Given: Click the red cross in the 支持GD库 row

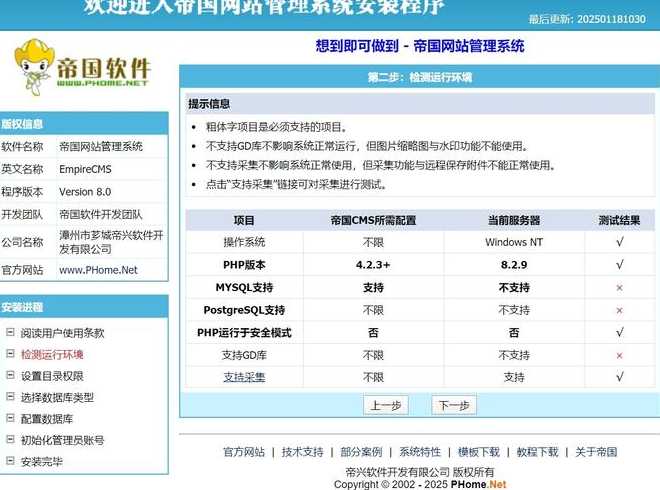Looking at the screenshot, I should (619, 356).
